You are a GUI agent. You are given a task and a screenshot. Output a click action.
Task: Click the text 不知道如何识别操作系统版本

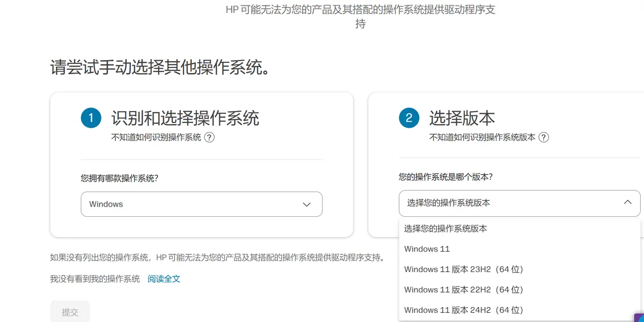[482, 137]
